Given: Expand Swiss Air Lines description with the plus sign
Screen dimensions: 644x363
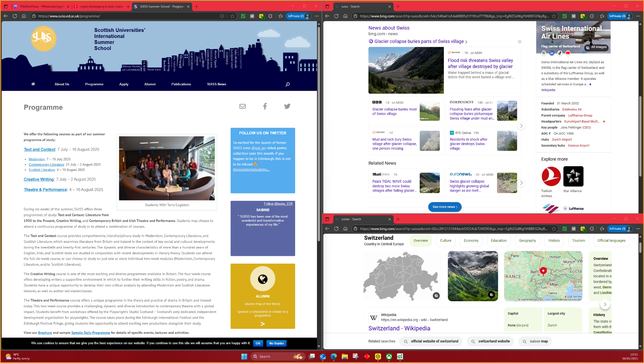Looking at the screenshot, I should 590,84.
